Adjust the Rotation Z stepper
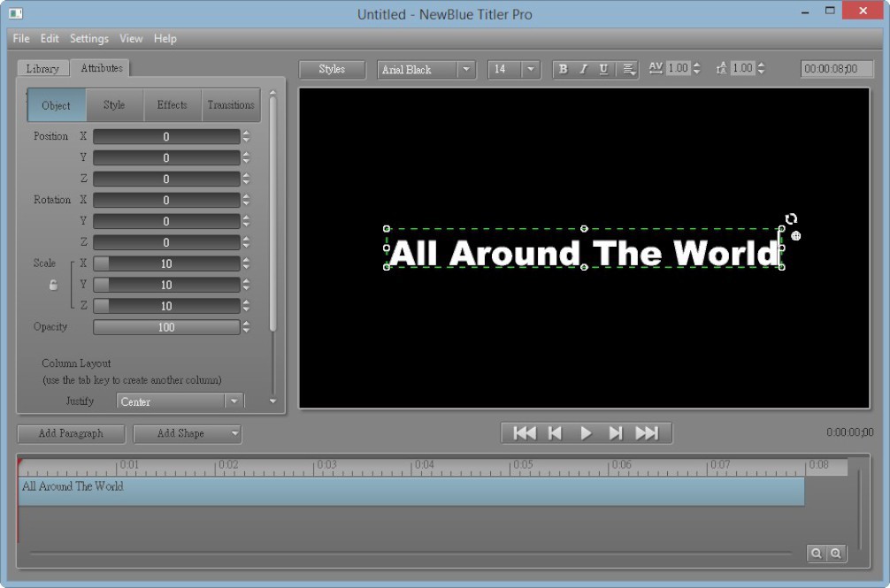The height and width of the screenshot is (588, 890). click(x=246, y=242)
